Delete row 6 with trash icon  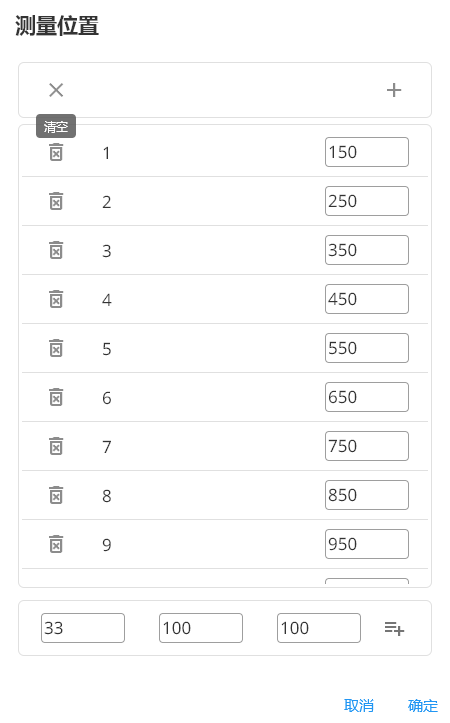pos(56,397)
